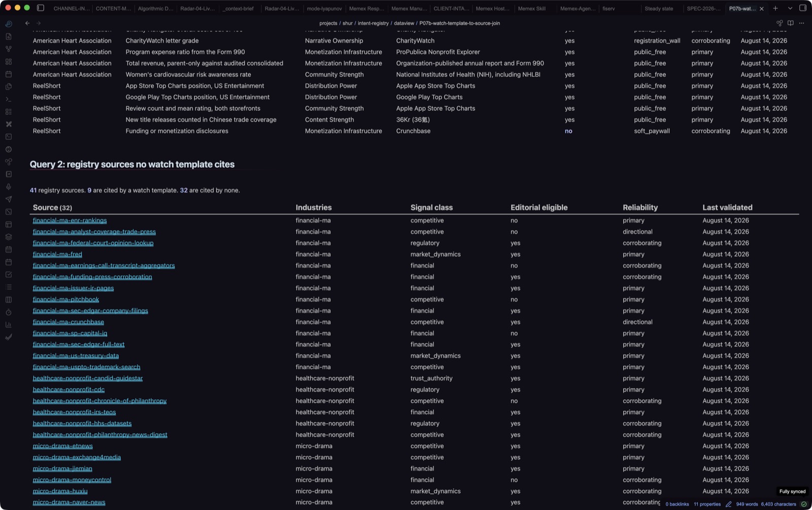
Task: Toggle the right sidebar panel icon
Action: [803, 8]
